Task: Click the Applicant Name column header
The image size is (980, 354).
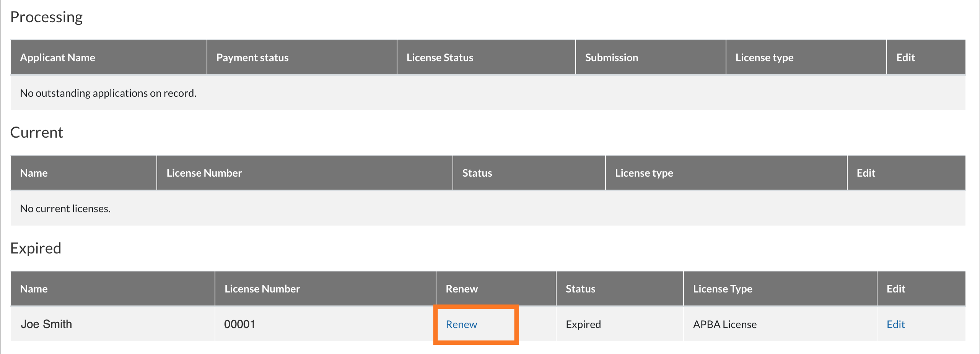Action: tap(57, 58)
